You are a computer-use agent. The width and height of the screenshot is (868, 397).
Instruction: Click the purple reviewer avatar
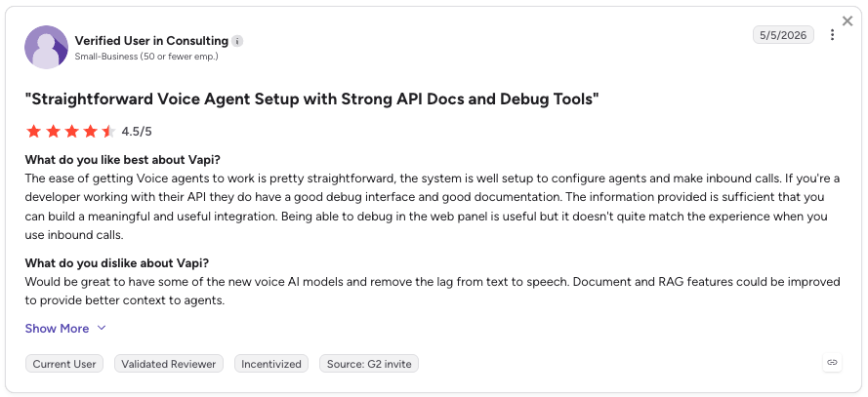[47, 47]
